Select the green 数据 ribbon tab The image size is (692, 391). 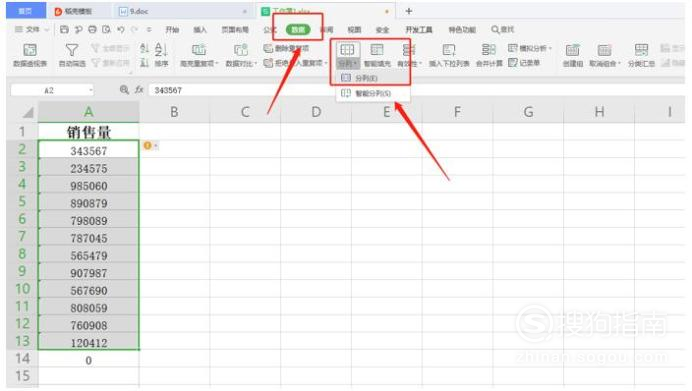pyautogui.click(x=298, y=30)
